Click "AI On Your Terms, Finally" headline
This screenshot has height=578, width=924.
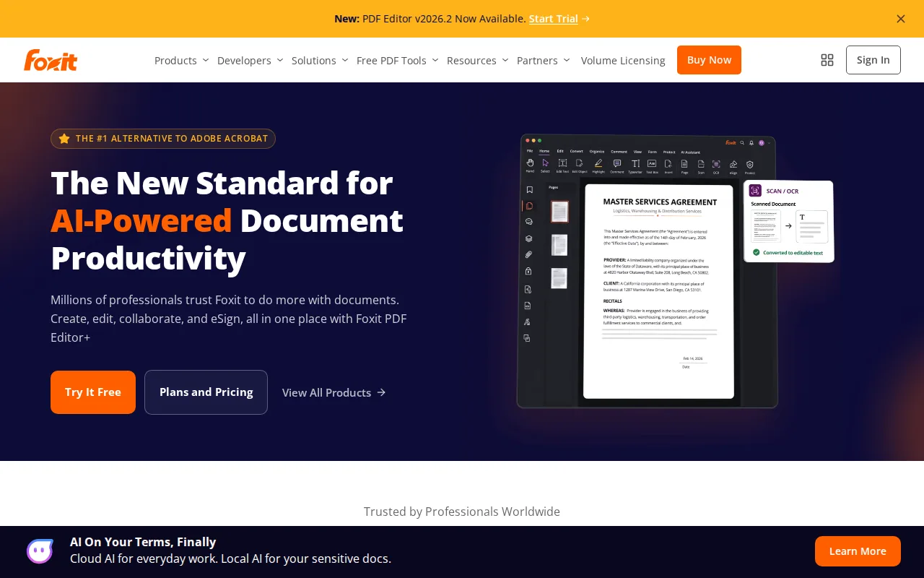(143, 542)
